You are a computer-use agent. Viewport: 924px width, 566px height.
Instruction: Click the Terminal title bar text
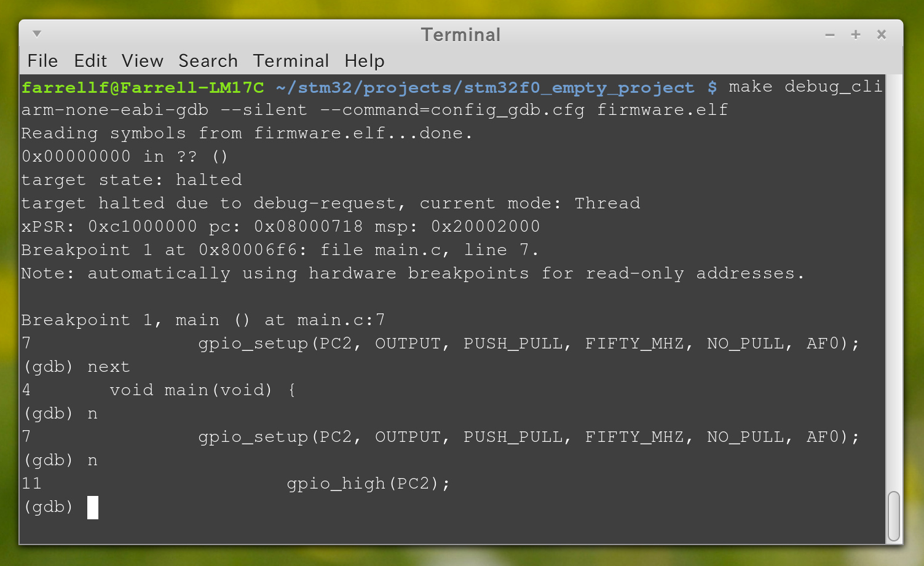point(461,35)
